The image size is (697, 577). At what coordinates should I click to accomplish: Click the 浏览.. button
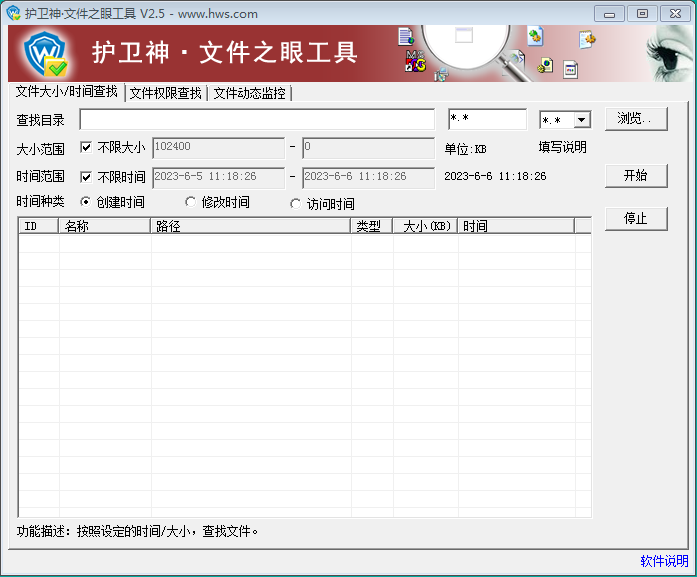[x=636, y=119]
